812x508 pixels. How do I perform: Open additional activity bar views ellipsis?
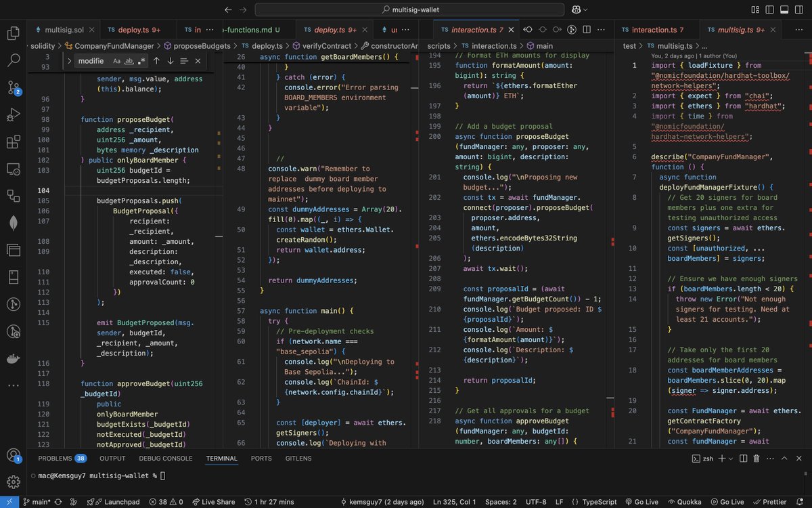tap(13, 385)
